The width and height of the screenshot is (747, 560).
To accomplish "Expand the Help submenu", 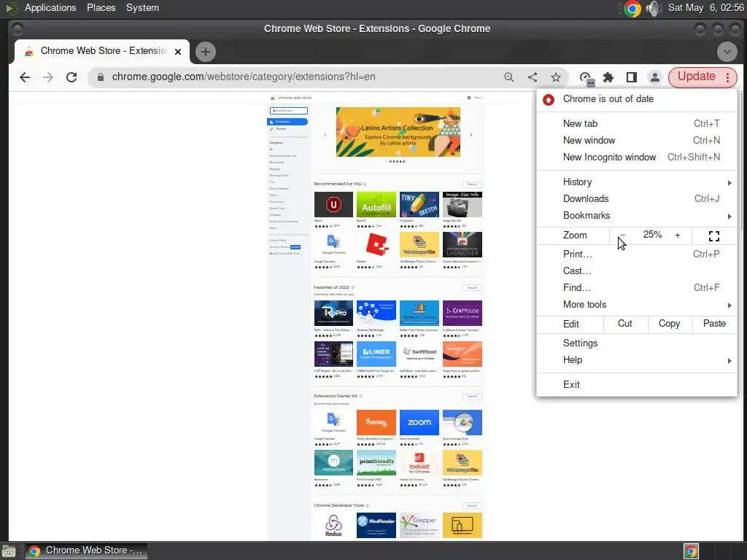I will 636,360.
